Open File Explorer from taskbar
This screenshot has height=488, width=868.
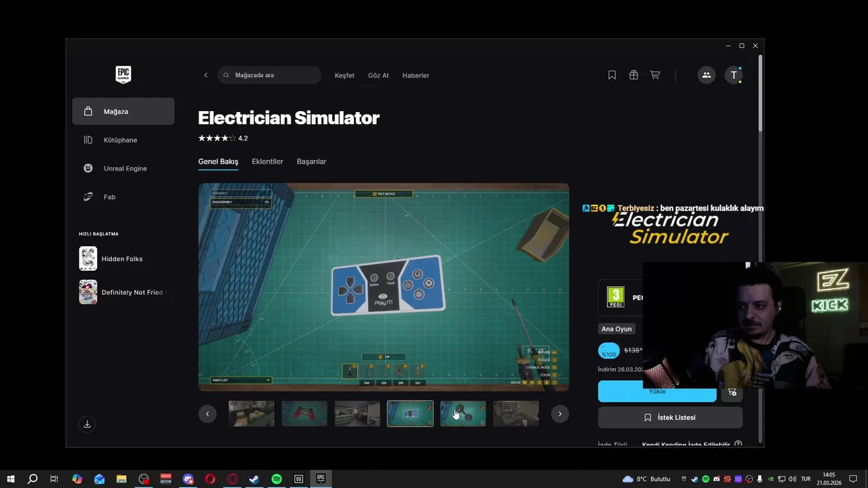point(121,479)
